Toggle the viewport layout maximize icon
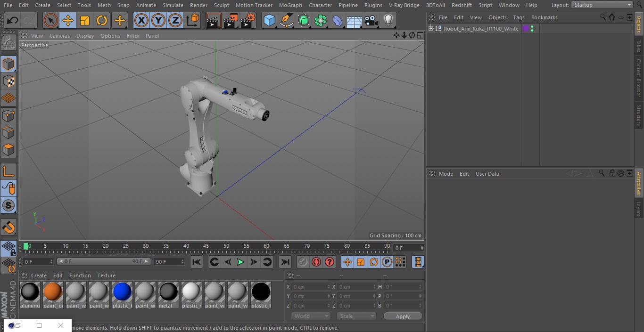644x332 pixels. pyautogui.click(x=420, y=35)
